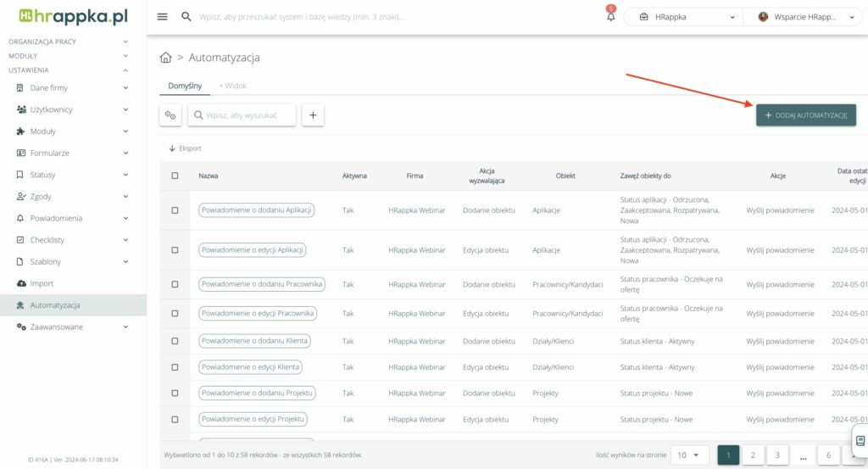Click the search magnifier icon in top bar

(x=186, y=17)
